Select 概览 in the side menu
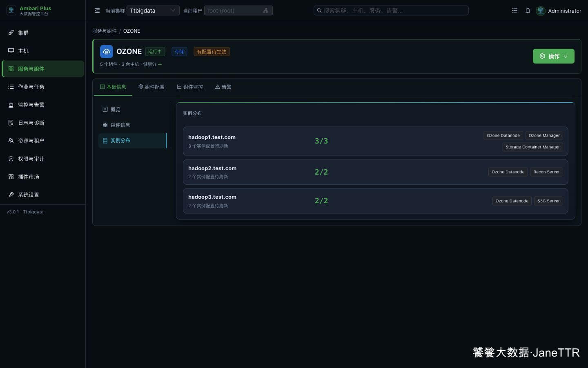Screen dimensions: 588x368 click(x=132, y=110)
